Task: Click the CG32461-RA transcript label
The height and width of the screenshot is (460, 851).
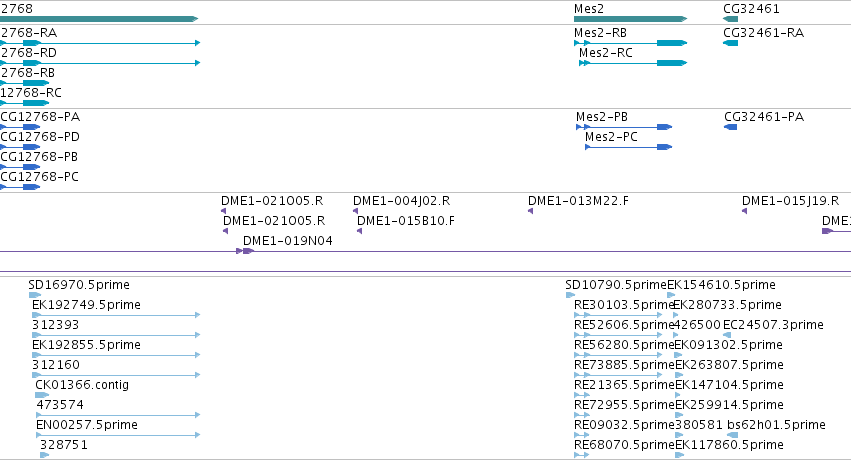Action: [764, 33]
